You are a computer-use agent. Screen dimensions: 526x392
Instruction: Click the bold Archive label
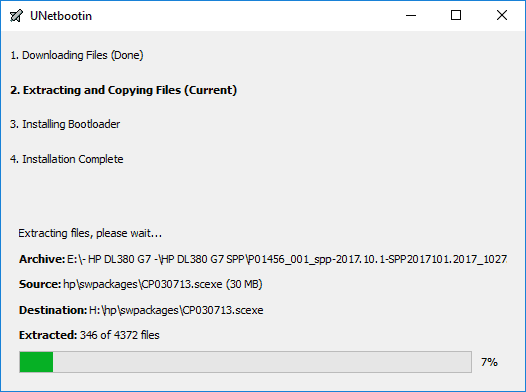pyautogui.click(x=42, y=259)
